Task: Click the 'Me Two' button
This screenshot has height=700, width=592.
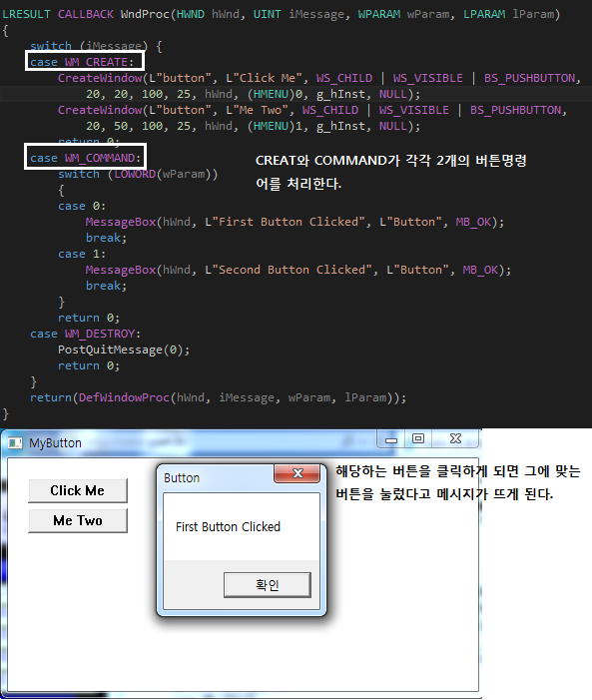Action: tap(78, 520)
